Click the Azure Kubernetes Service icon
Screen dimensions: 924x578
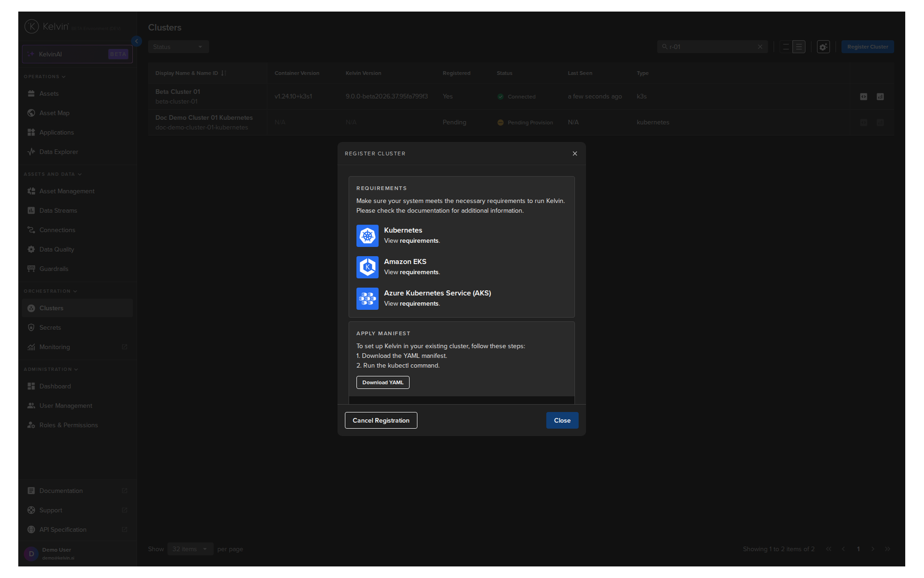coord(367,299)
